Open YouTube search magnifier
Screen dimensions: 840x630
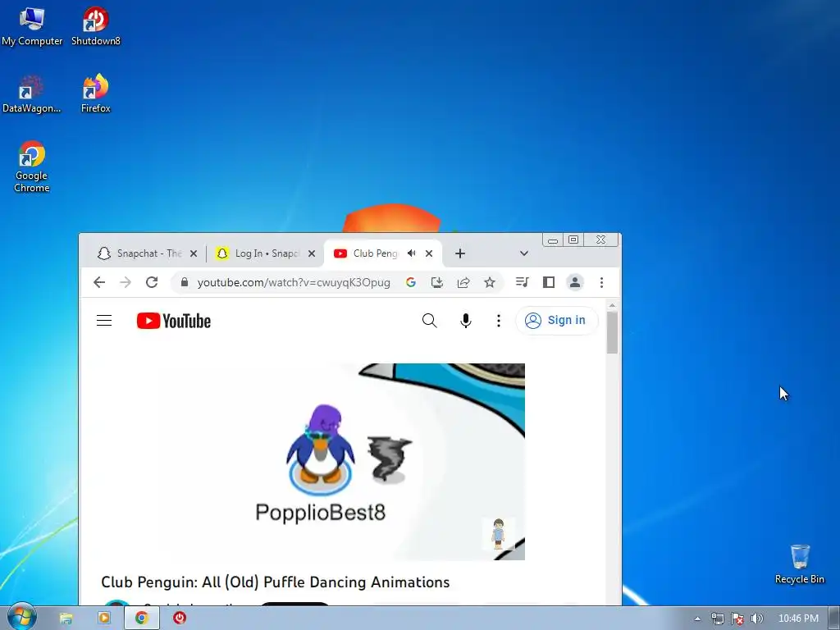[429, 321]
